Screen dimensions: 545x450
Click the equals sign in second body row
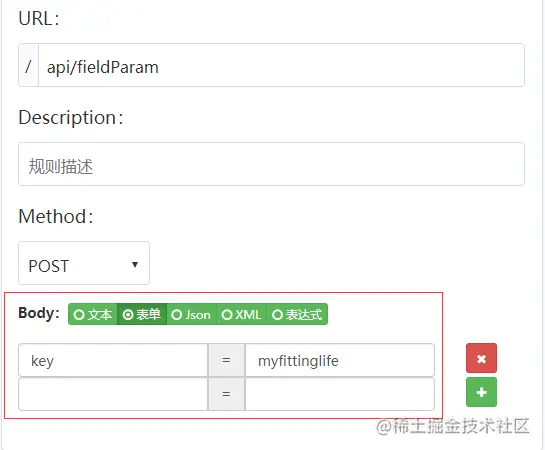226,394
